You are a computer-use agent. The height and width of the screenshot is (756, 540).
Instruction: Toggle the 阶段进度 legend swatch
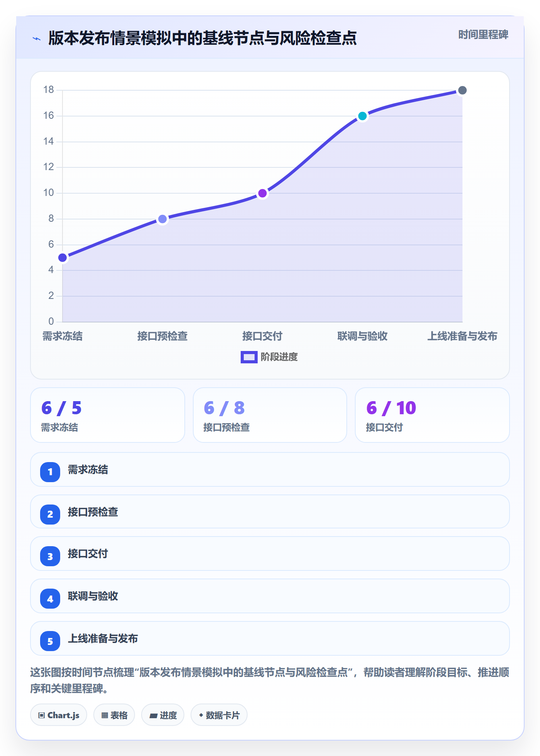(249, 357)
